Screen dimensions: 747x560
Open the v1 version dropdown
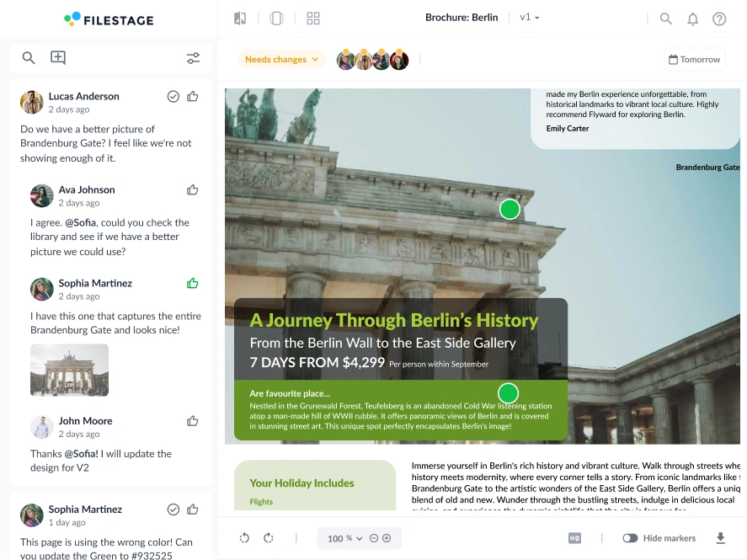(530, 18)
